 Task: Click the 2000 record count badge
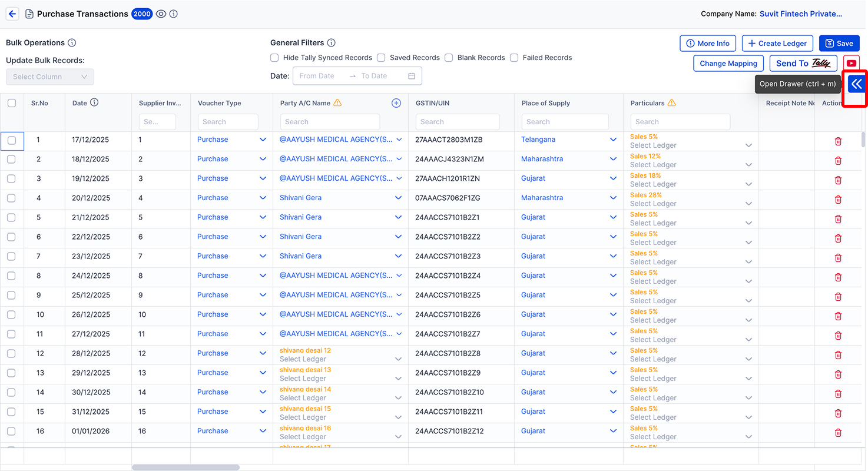pos(142,14)
